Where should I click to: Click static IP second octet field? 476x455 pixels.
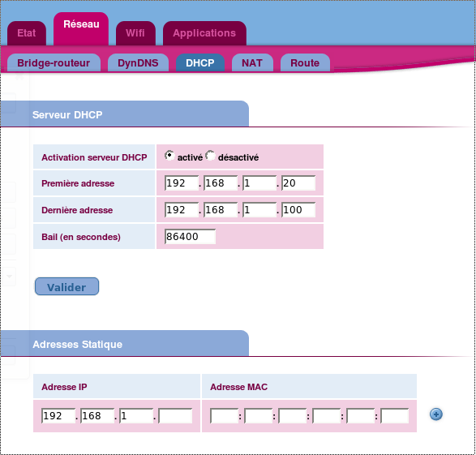click(97, 415)
